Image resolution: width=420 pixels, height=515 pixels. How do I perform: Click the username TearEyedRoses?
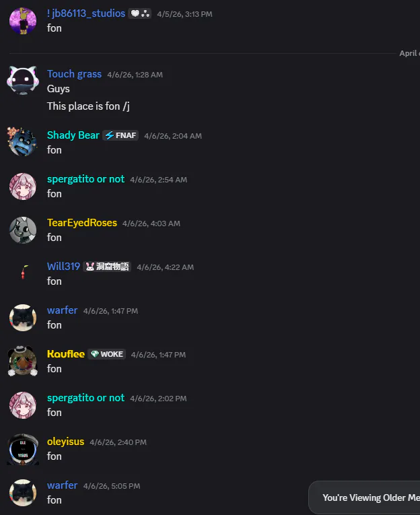81,223
